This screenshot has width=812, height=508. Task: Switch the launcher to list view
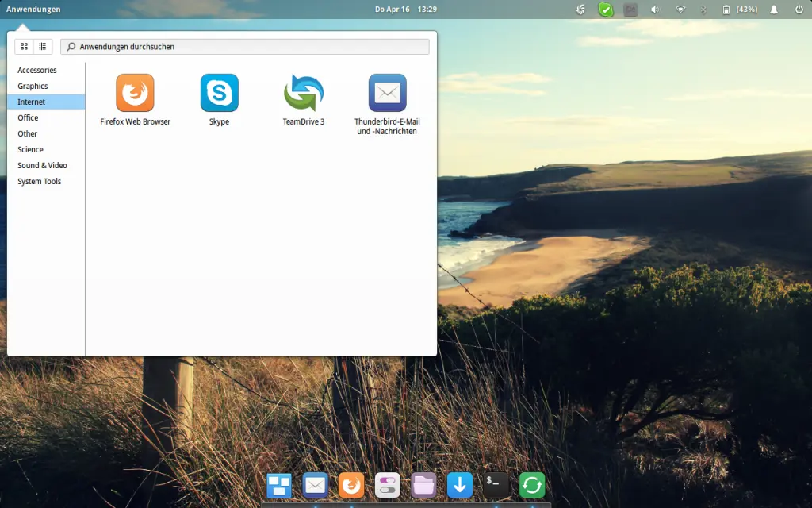pyautogui.click(x=42, y=46)
